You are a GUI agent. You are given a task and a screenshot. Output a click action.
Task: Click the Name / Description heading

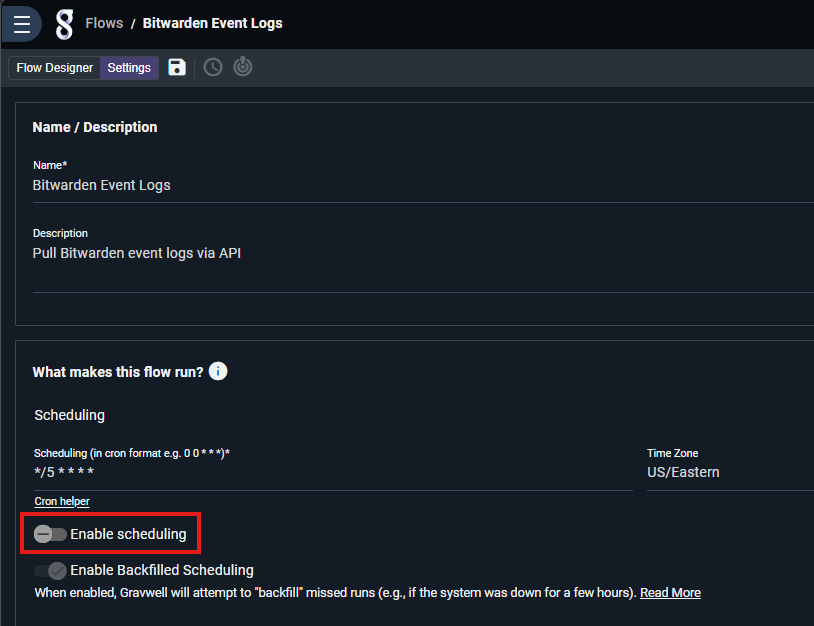click(95, 127)
